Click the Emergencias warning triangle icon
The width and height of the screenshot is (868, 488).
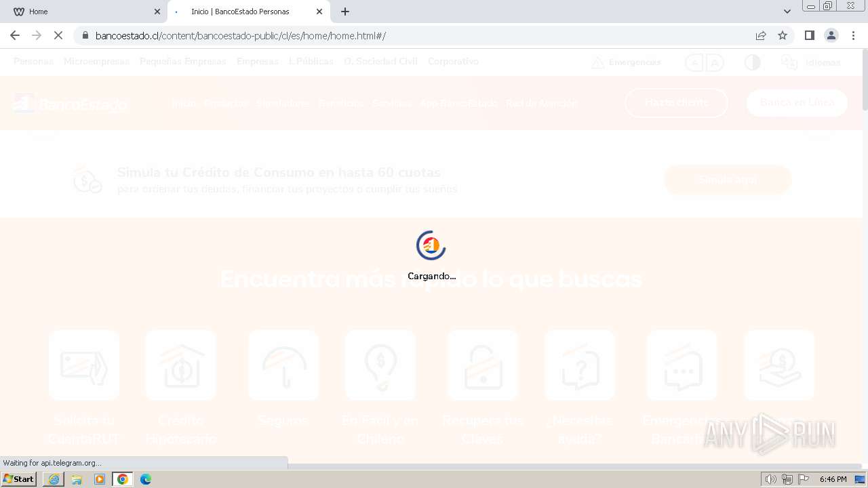pyautogui.click(x=597, y=62)
